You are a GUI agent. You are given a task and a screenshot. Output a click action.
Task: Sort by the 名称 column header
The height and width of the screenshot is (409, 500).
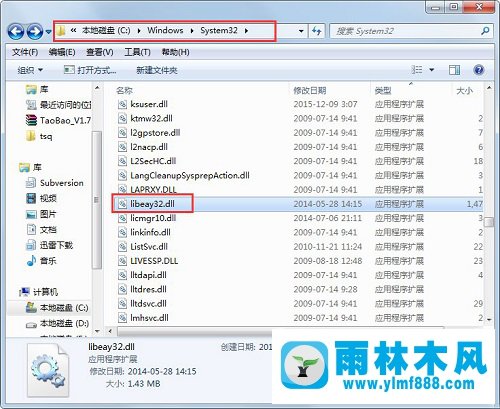point(124,90)
